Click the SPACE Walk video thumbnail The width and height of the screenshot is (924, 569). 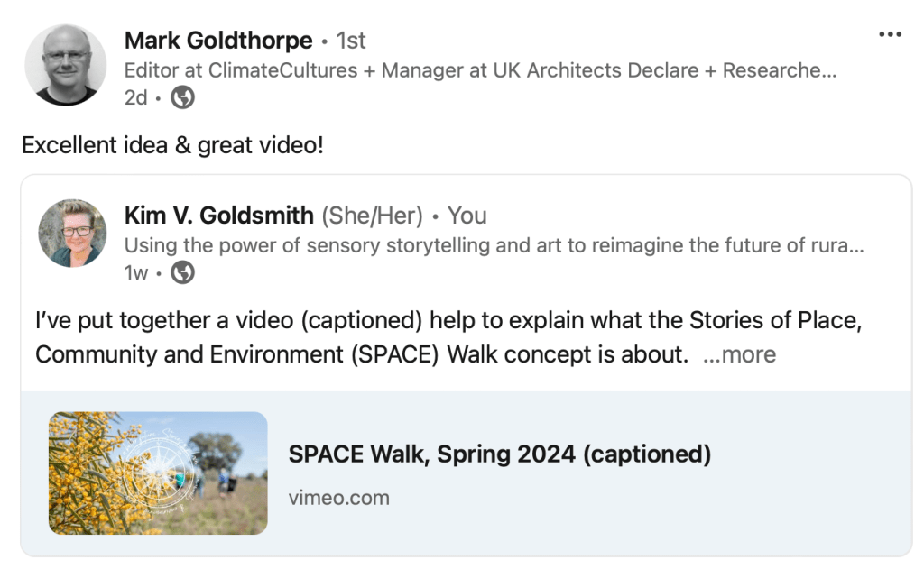pos(158,473)
